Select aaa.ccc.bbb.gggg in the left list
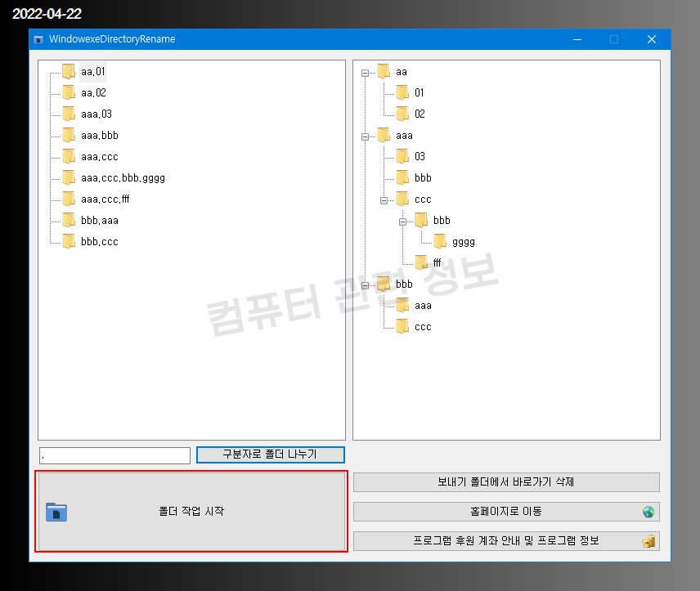The image size is (700, 591). [x=123, y=178]
